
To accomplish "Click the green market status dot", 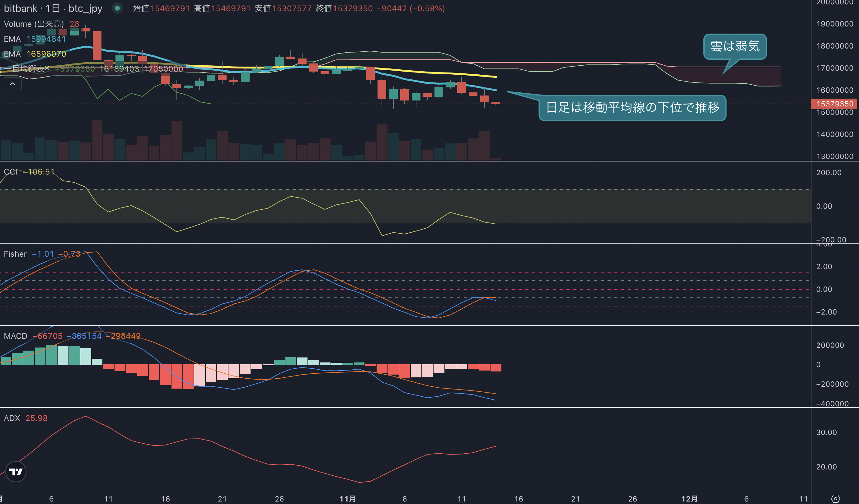I will [117, 8].
